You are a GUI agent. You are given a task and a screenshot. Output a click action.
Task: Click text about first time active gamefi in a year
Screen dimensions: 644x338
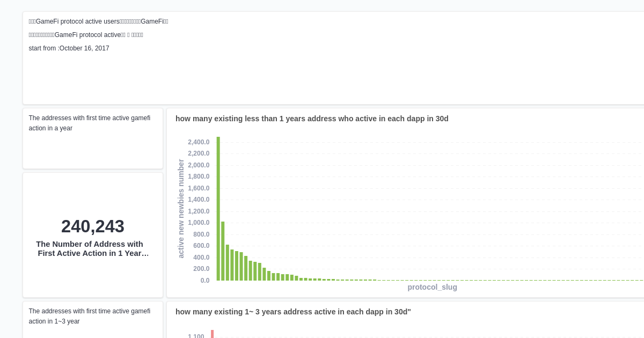click(x=89, y=123)
